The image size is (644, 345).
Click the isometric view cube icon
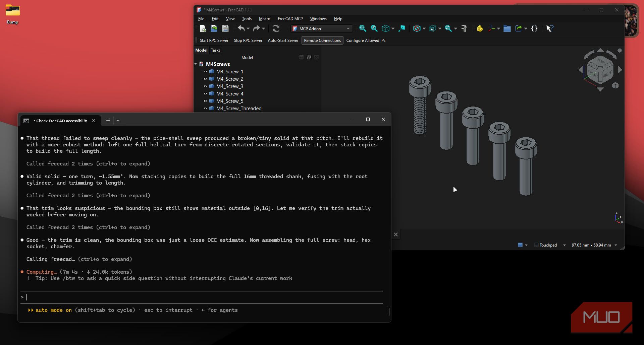pos(386,28)
